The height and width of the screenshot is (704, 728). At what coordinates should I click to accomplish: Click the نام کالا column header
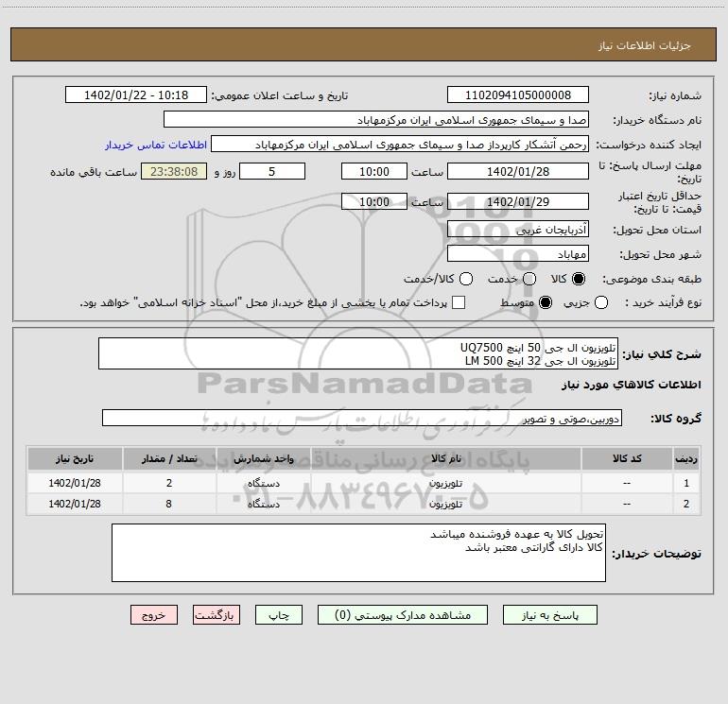(x=445, y=458)
